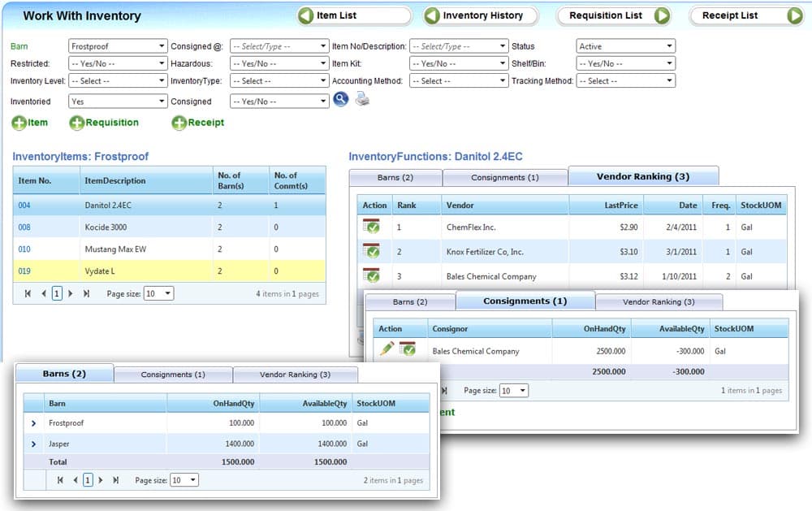Image resolution: width=812 pixels, height=511 pixels.
Task: Open the Barn dropdown showing Frostproof
Action: 118,46
